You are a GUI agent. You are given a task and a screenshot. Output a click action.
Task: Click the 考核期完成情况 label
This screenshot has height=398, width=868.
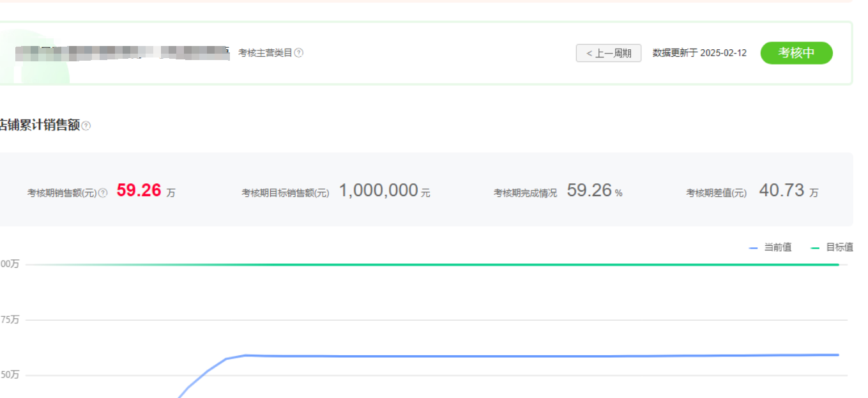[x=525, y=193]
